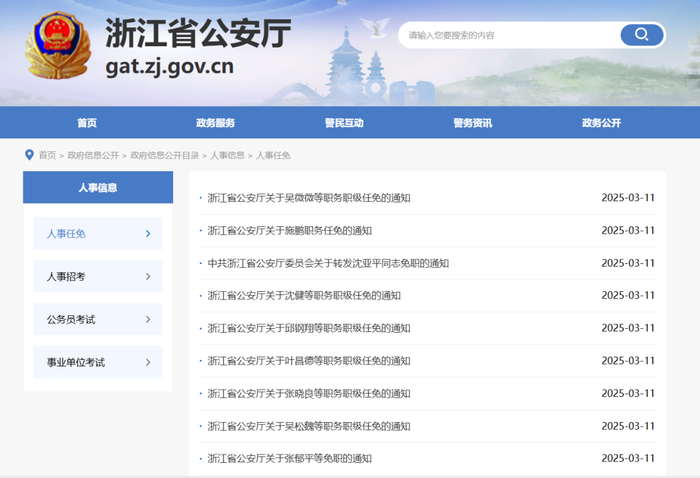The width and height of the screenshot is (700, 478).
Task: Expand the 人事招考 chevron arrow
Action: [148, 277]
